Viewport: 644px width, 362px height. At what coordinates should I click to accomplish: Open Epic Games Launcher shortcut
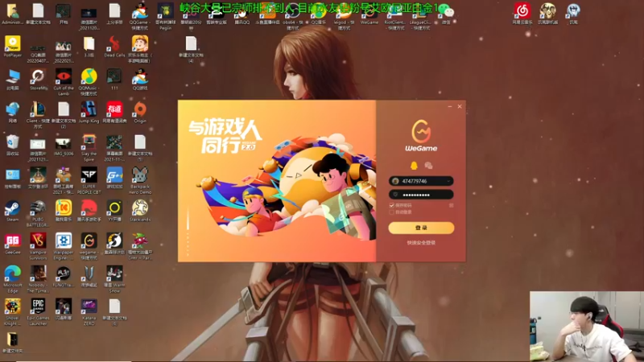click(x=38, y=312)
